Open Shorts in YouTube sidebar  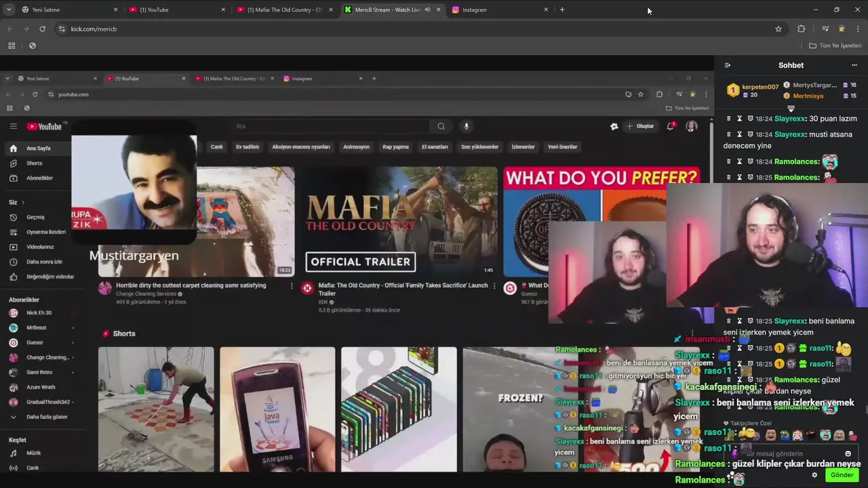[x=34, y=163]
